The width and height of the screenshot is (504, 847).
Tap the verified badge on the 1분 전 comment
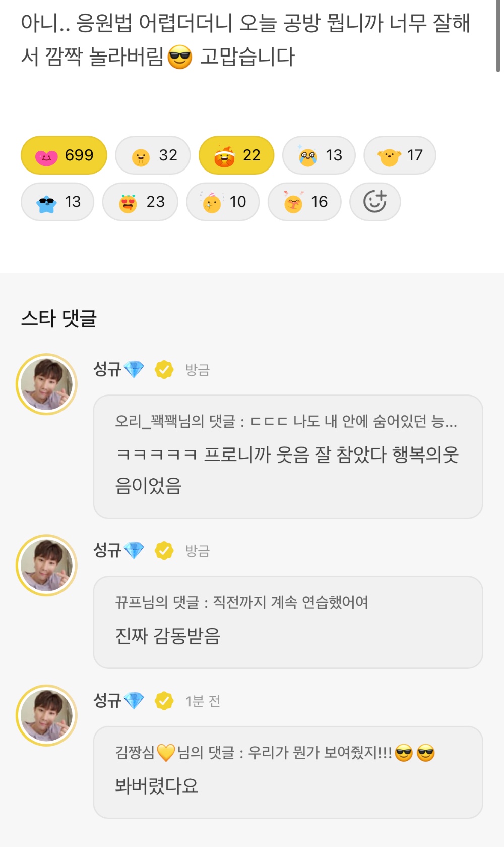coord(164,701)
